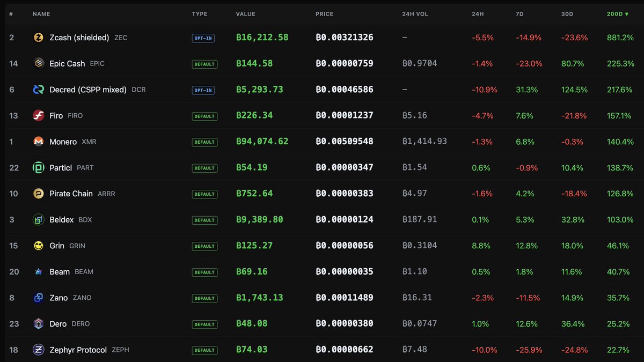
Task: Click the Firo red logo icon
Action: click(39, 115)
